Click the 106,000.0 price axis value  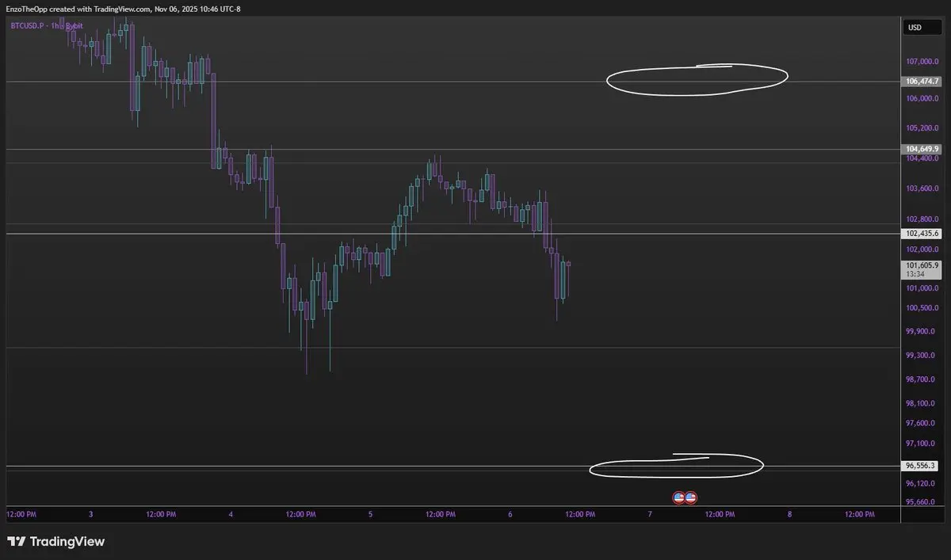coord(922,98)
